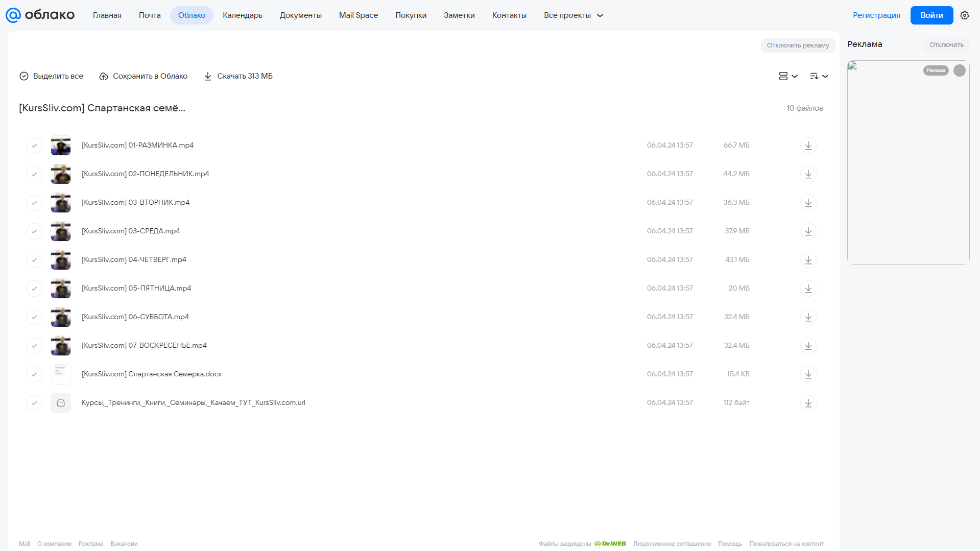
Task: Click the Войти button
Action: tap(931, 15)
